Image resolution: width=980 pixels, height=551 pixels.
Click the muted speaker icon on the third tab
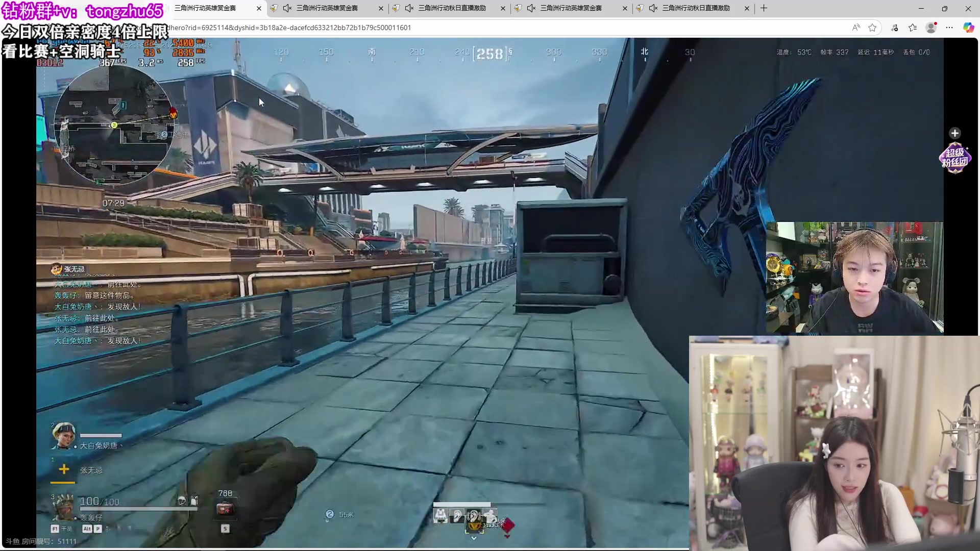409,8
